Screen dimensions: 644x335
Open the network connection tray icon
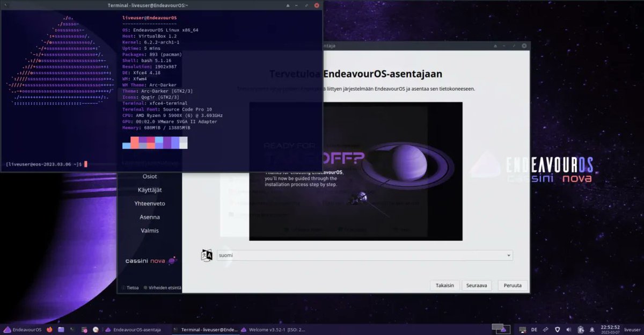[x=523, y=330]
